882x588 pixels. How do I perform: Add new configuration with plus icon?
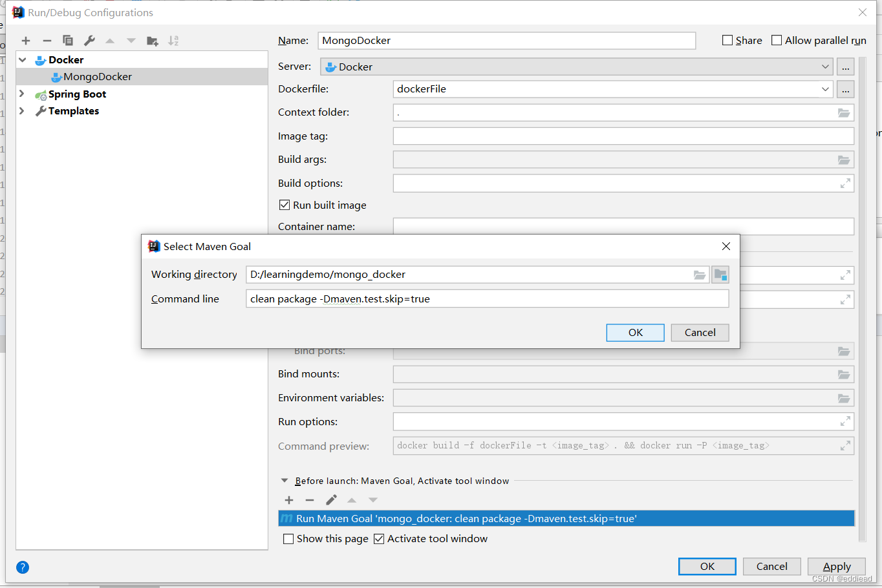tap(26, 41)
